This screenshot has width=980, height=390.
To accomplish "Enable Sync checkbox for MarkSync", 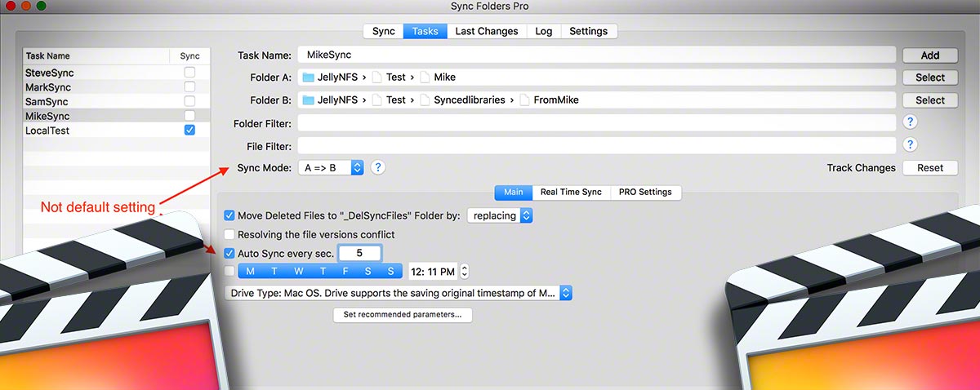I will (x=189, y=87).
